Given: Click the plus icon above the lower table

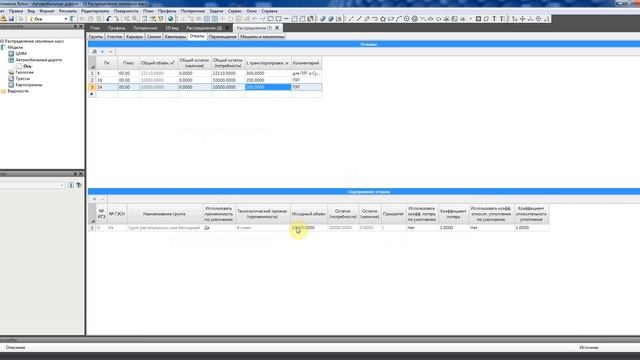Looking at the screenshot, I should click(x=94, y=199).
